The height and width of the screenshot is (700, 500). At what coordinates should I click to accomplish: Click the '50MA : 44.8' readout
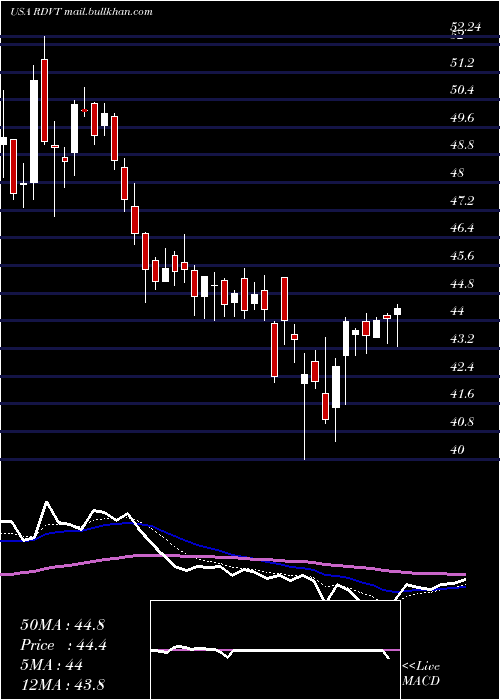(62, 625)
